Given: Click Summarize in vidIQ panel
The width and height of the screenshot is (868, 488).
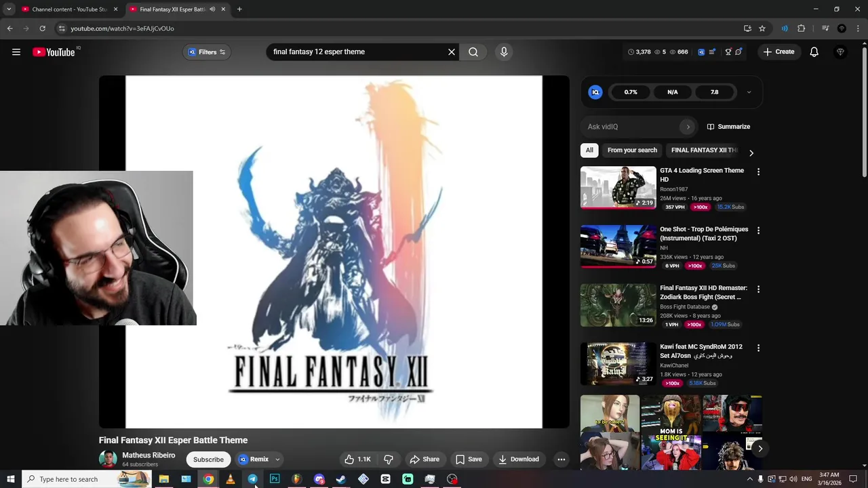Looking at the screenshot, I should tap(728, 127).
